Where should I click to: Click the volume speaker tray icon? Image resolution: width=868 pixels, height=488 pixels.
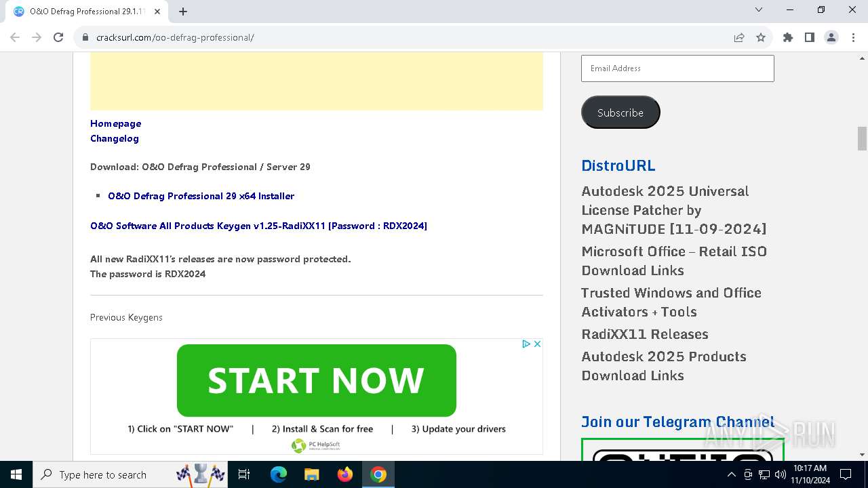(x=781, y=474)
